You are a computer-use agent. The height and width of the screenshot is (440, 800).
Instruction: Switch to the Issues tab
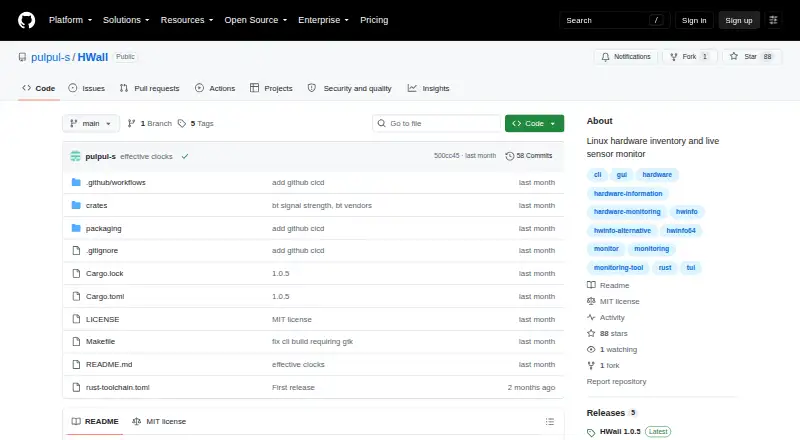pos(87,88)
